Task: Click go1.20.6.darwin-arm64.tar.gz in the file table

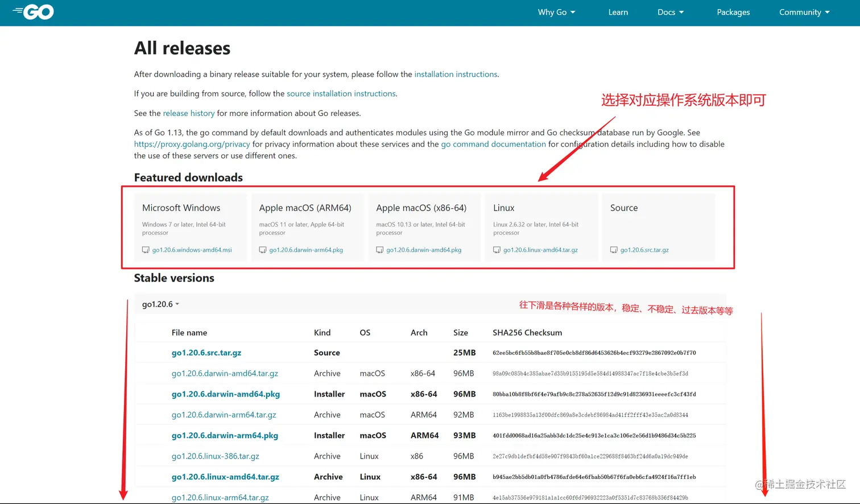Action: (x=224, y=415)
